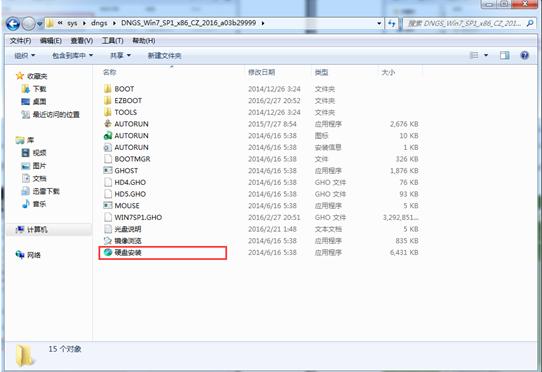The height and width of the screenshot is (372, 542).
Task: Select the sys breadcrumb in address bar
Action: coord(72,23)
